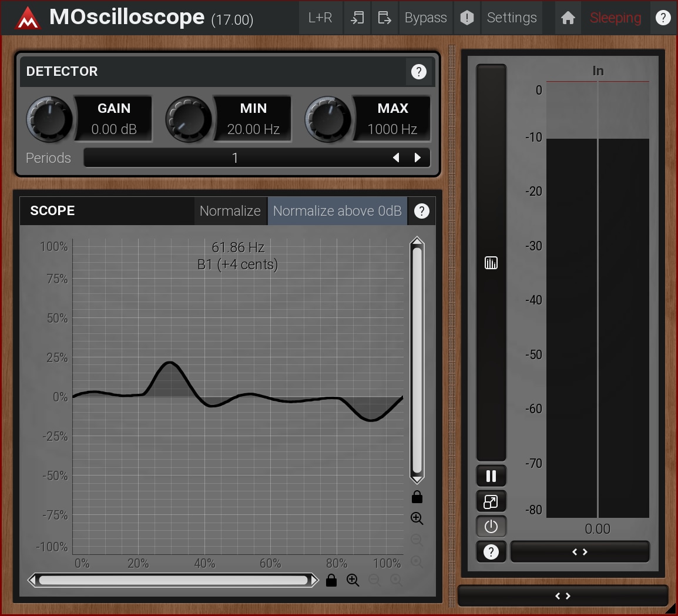Viewport: 678px width, 616px height.
Task: Click the MeldaProduction logo icon
Action: pyautogui.click(x=27, y=18)
